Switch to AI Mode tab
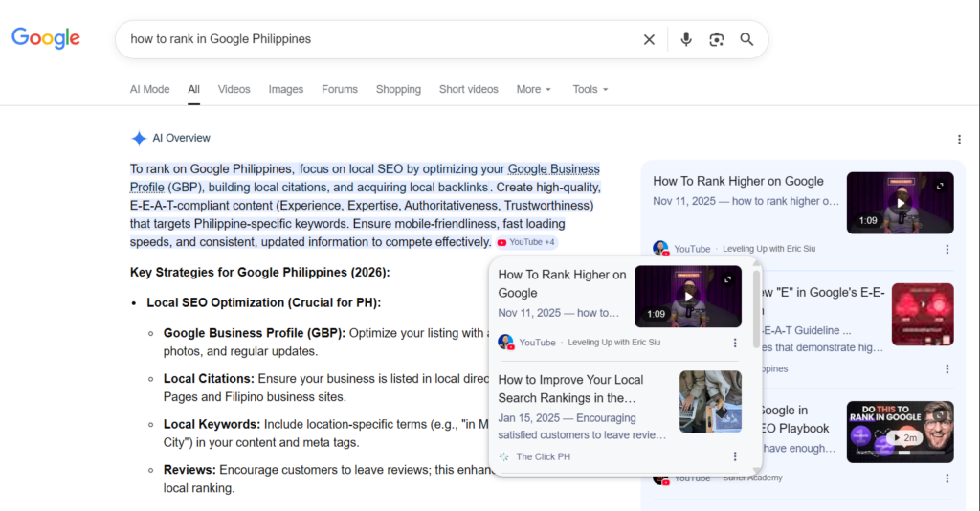This screenshot has height=511, width=980. point(149,89)
